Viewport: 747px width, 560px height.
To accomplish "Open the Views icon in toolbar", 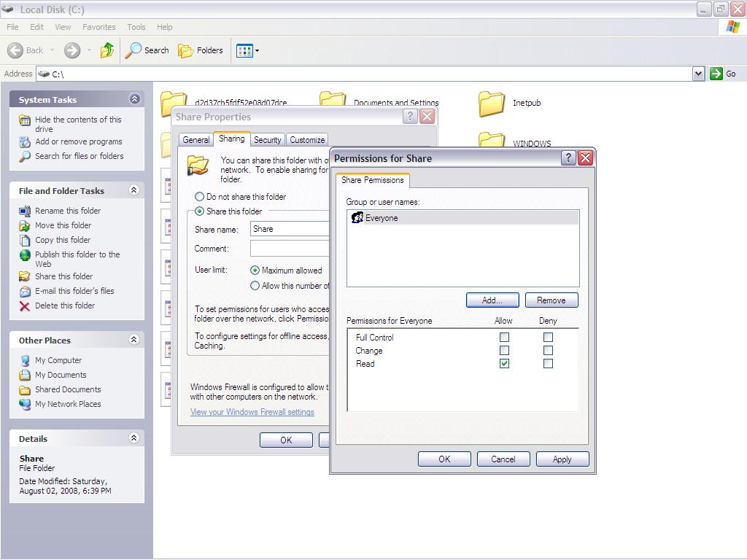I will tap(244, 50).
